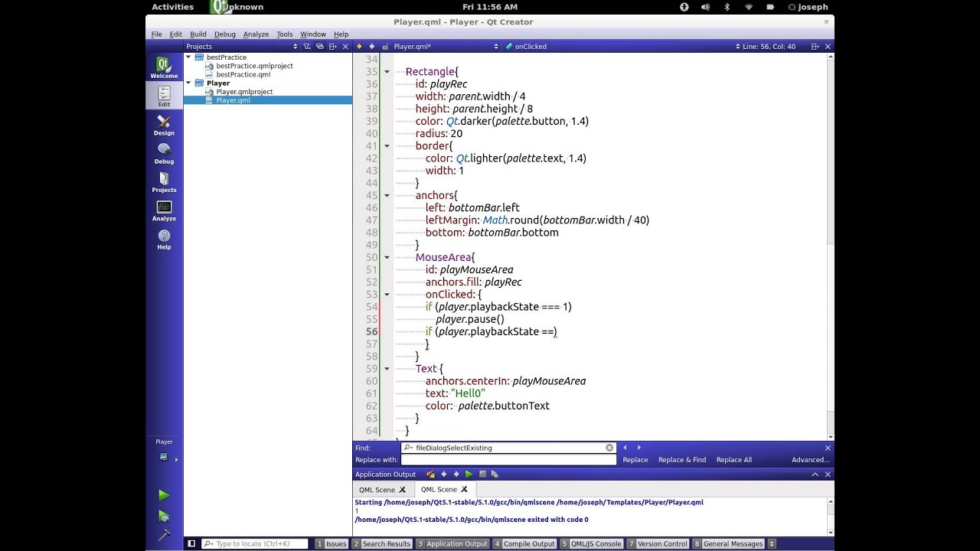
Task: Open the File menu
Action: [156, 34]
